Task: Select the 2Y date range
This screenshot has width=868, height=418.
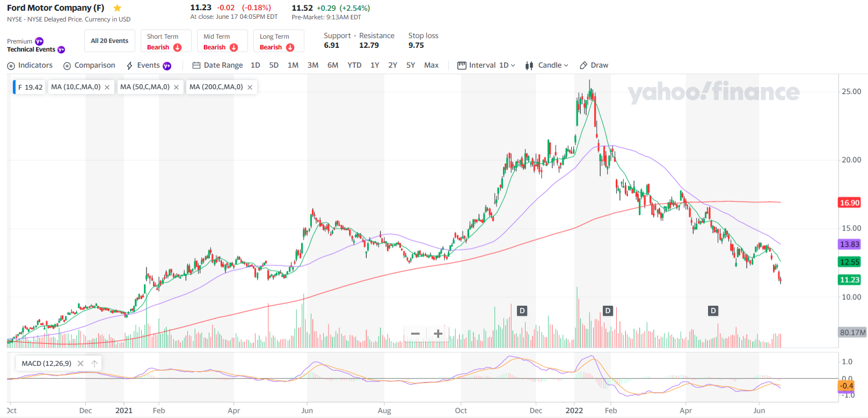Action: [393, 66]
